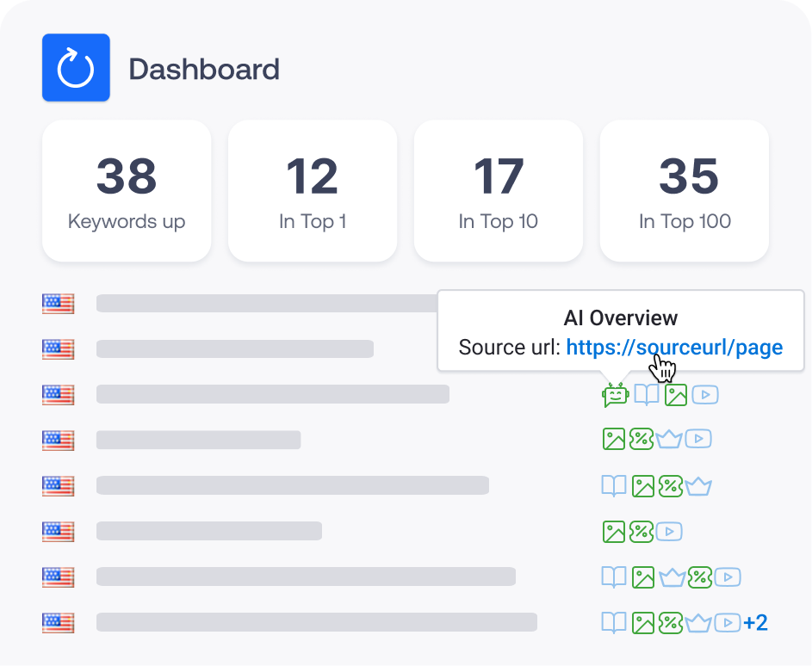
Task: Click the blue Dashboard refresh icon
Action: [76, 69]
